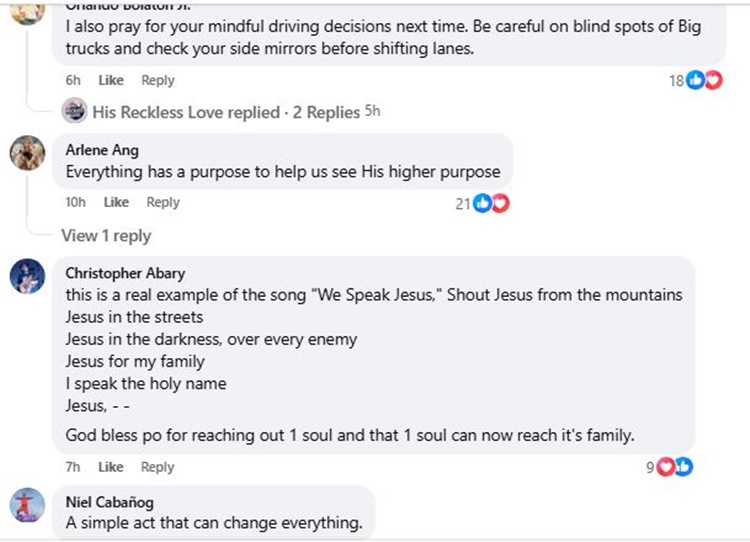The image size is (750, 542).
Task: Like Christopher Abary's comment
Action: pos(111,466)
